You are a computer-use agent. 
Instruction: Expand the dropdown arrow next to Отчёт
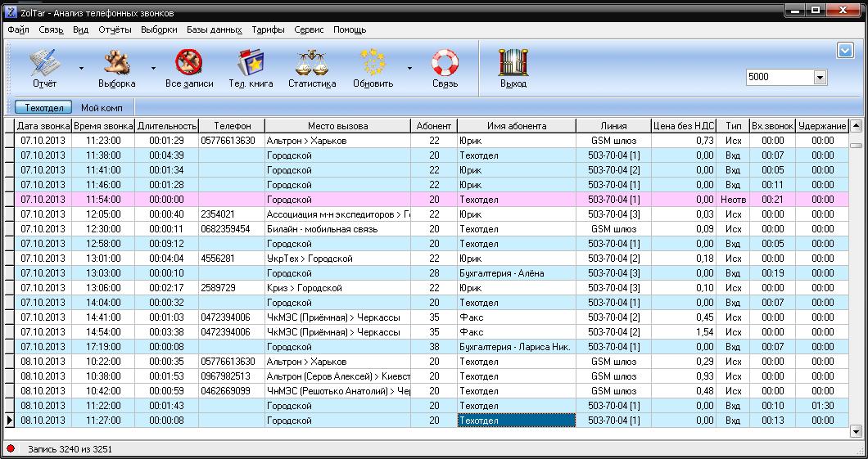81,69
